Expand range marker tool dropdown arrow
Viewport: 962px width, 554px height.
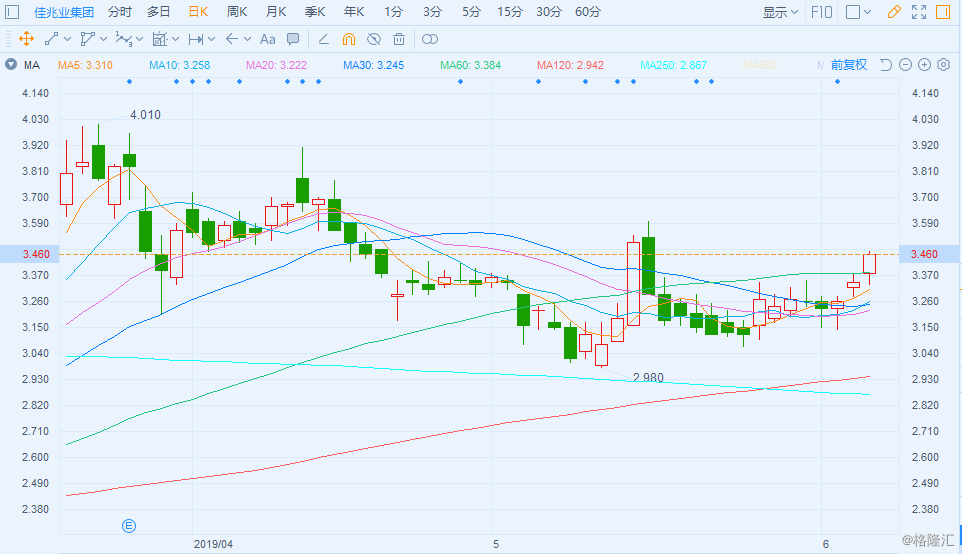point(212,39)
